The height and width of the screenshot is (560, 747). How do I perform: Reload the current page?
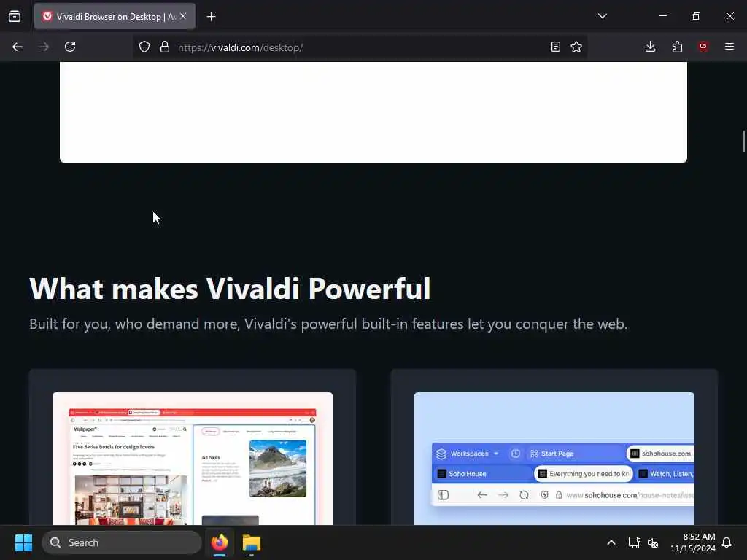click(70, 47)
